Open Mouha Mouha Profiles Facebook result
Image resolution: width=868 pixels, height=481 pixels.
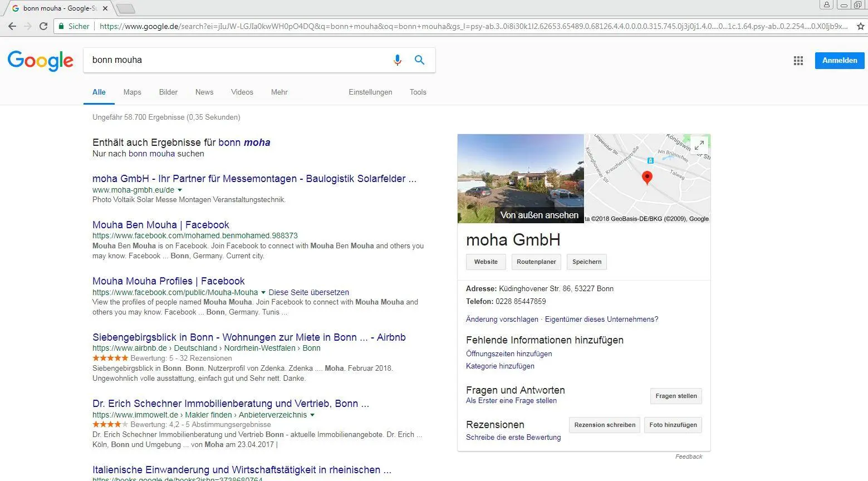169,281
